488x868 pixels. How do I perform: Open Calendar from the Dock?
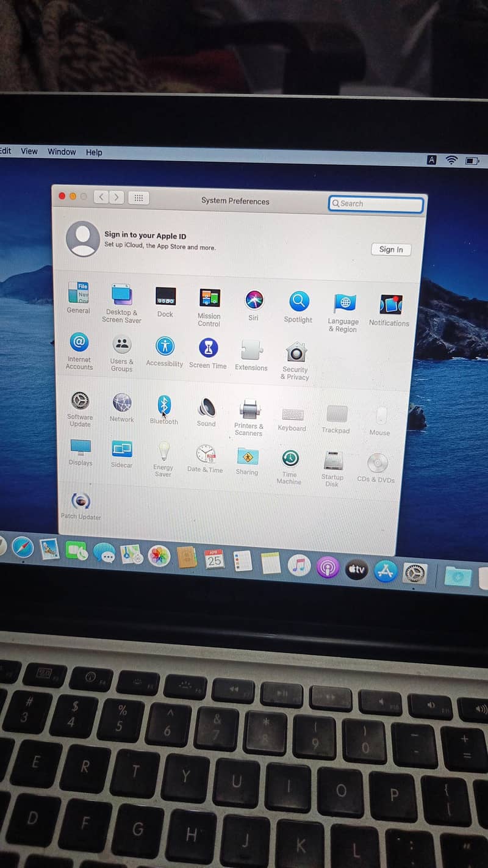(x=214, y=559)
